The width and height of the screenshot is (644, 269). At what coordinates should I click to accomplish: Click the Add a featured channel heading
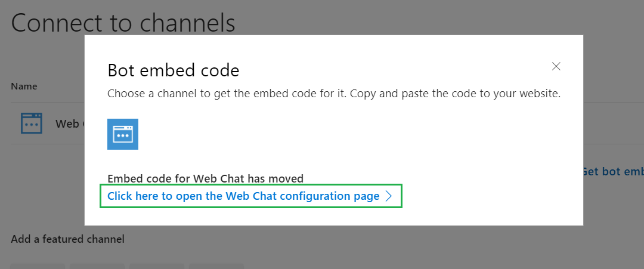click(67, 239)
